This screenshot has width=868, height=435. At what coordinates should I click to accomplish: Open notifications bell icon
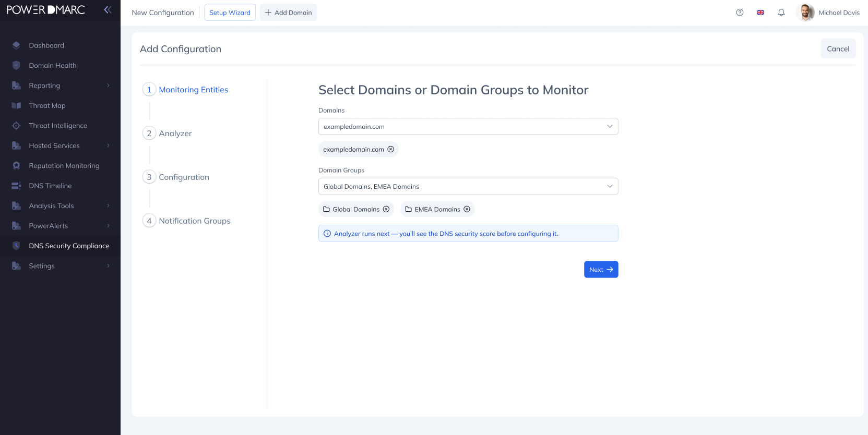(781, 13)
